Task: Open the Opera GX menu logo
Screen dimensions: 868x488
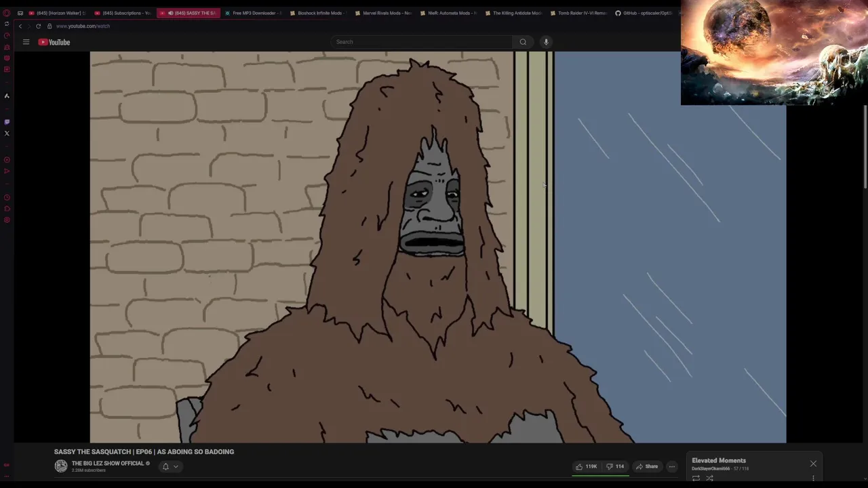Action: coord(7,13)
